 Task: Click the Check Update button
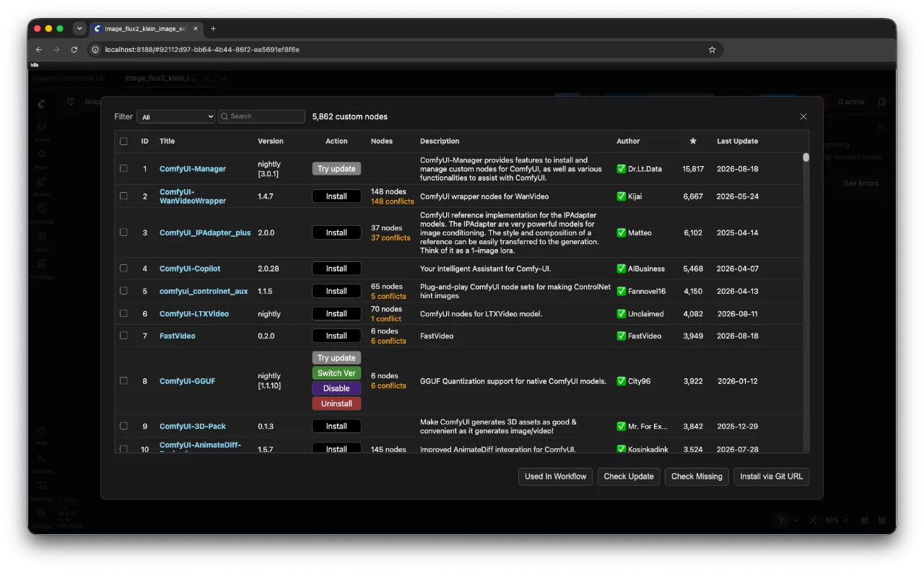tap(629, 476)
